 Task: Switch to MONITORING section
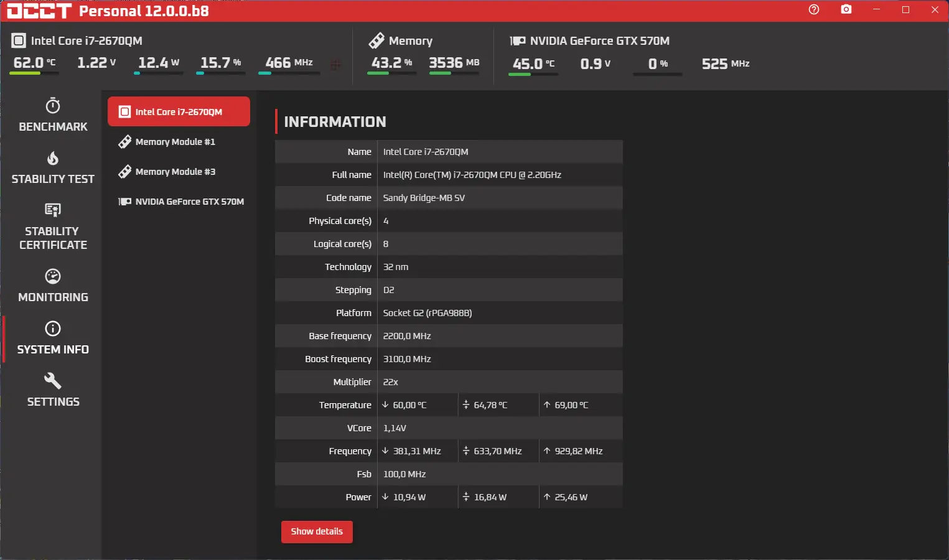click(53, 286)
